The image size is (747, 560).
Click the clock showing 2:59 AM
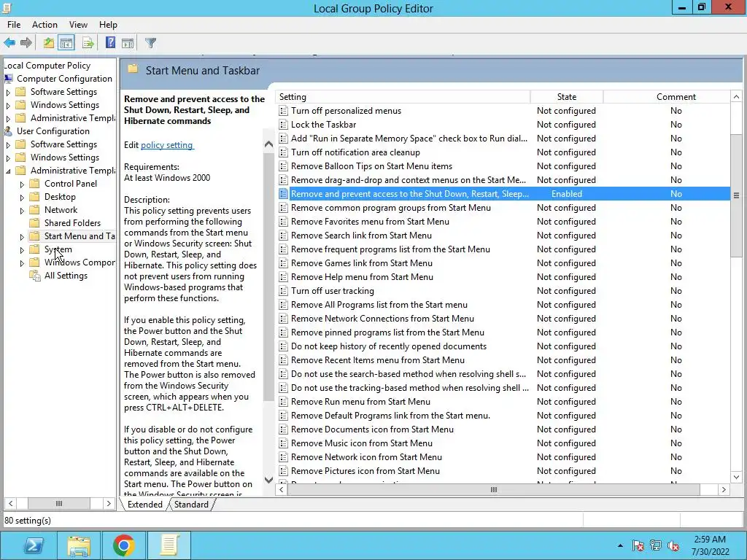(x=710, y=540)
